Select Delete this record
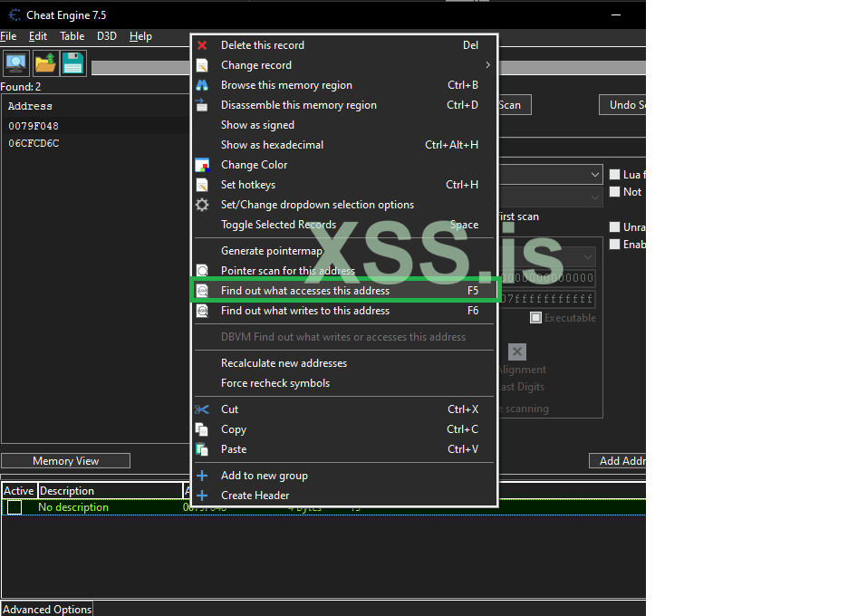The height and width of the screenshot is (616, 867). (x=345, y=45)
